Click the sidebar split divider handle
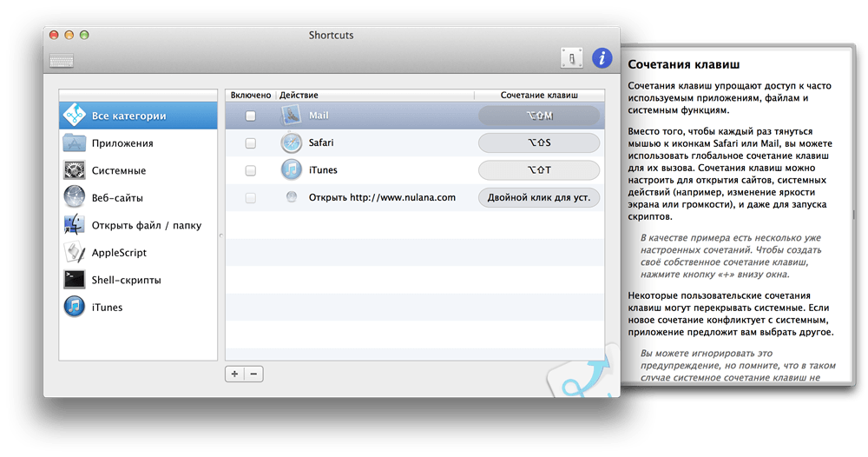This screenshot has height=457, width=868. pos(220,235)
